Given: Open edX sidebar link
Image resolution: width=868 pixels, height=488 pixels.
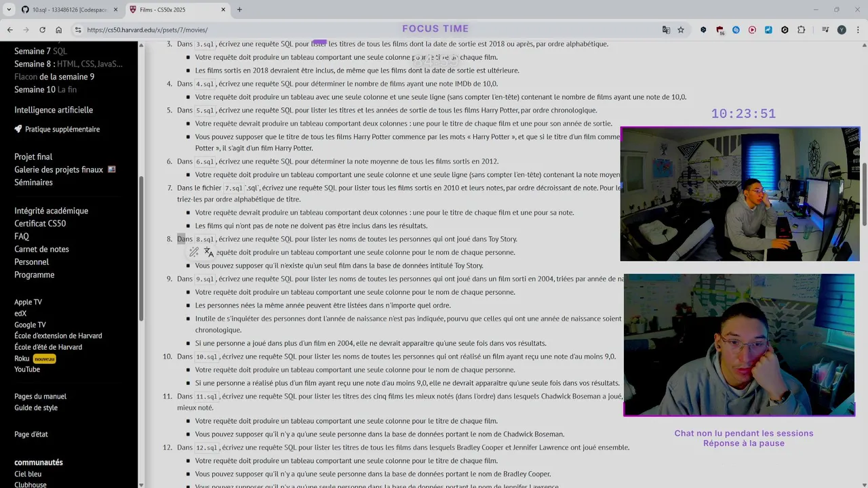Looking at the screenshot, I should 20,313.
